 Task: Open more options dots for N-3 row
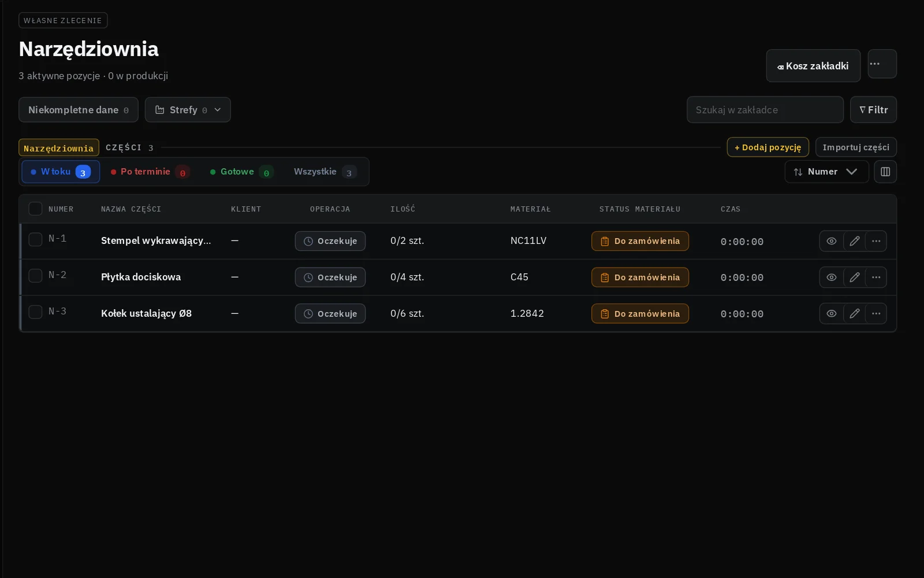tap(876, 313)
